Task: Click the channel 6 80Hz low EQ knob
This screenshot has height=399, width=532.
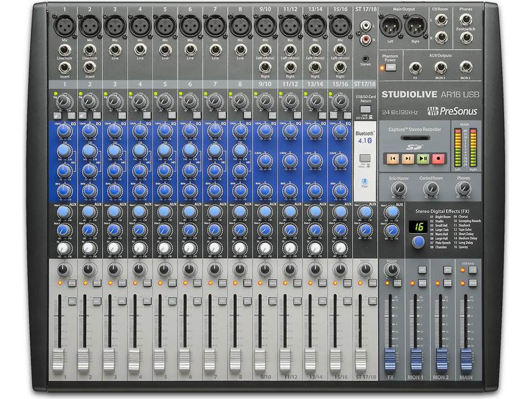Action: [190, 191]
